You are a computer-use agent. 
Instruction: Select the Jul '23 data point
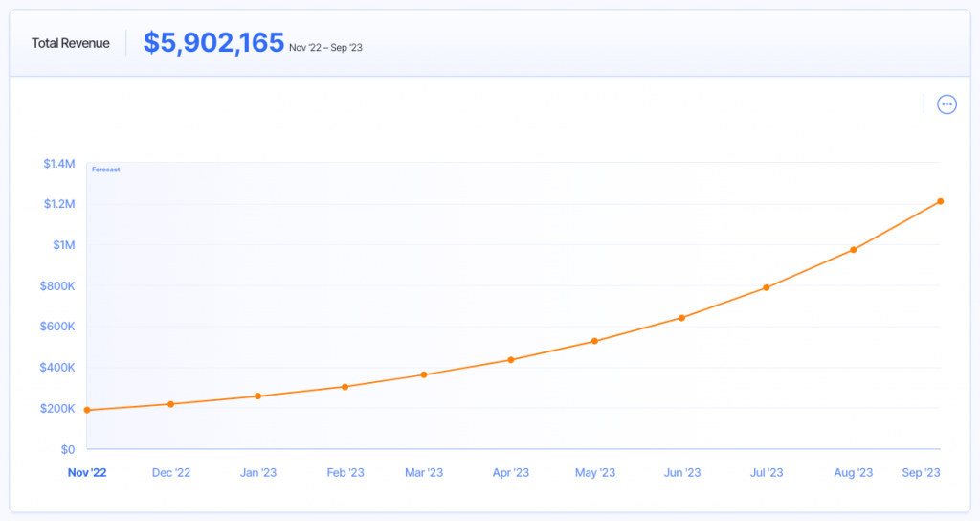tap(767, 287)
